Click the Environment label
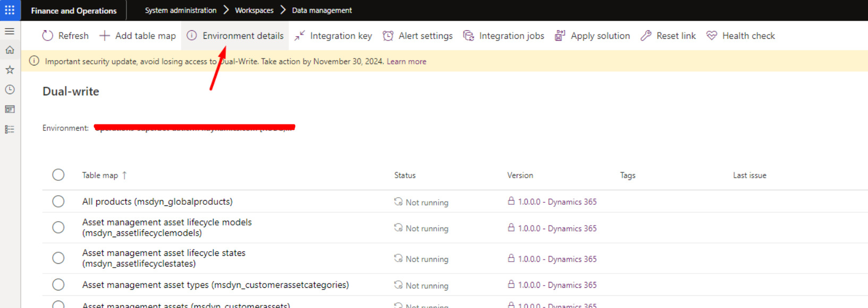The height and width of the screenshot is (308, 868). point(65,128)
